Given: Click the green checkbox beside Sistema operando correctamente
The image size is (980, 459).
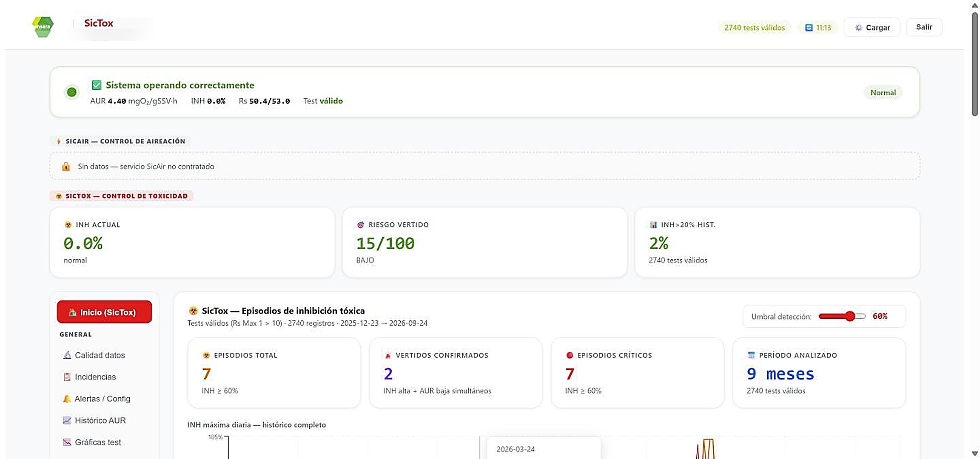Looking at the screenshot, I should click(x=97, y=85).
